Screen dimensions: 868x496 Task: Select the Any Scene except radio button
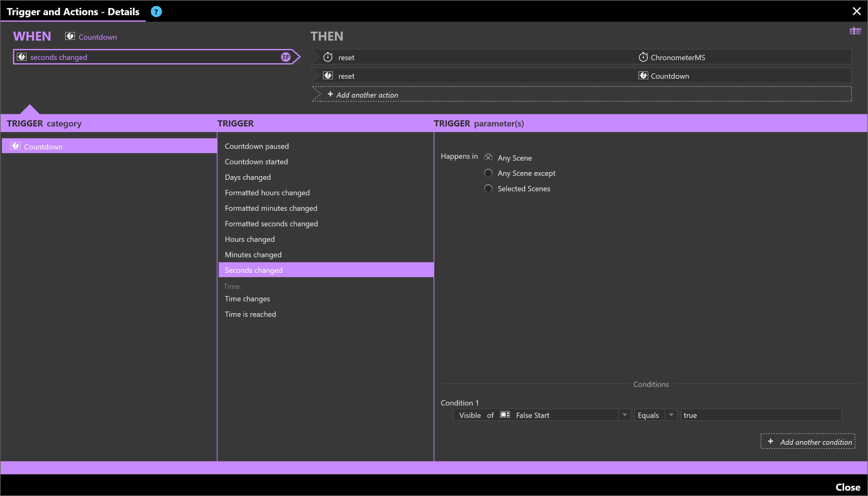488,173
